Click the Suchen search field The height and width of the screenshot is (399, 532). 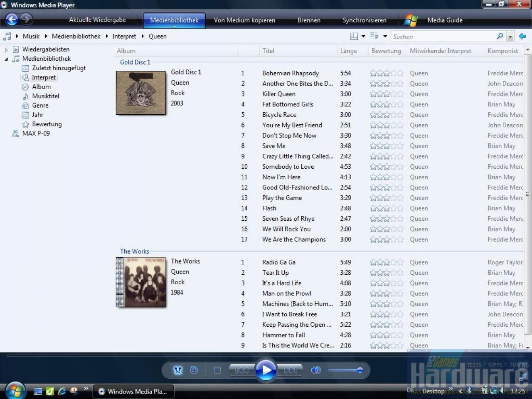pos(443,37)
